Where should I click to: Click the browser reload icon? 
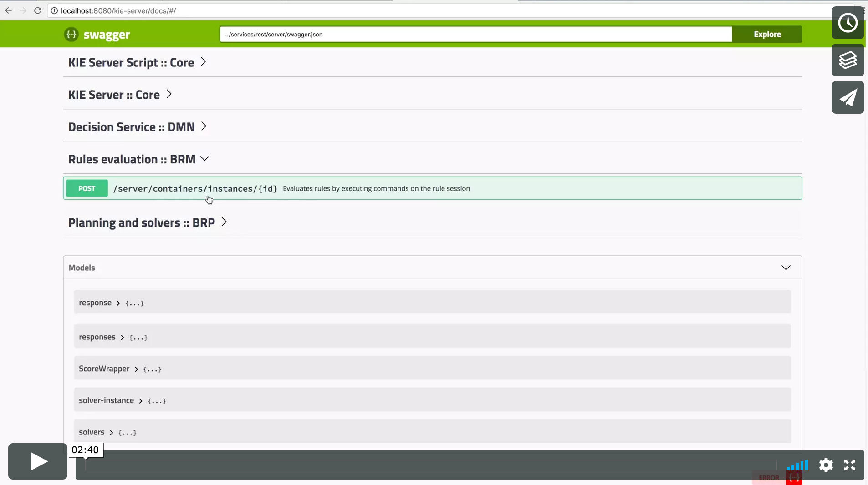(38, 10)
